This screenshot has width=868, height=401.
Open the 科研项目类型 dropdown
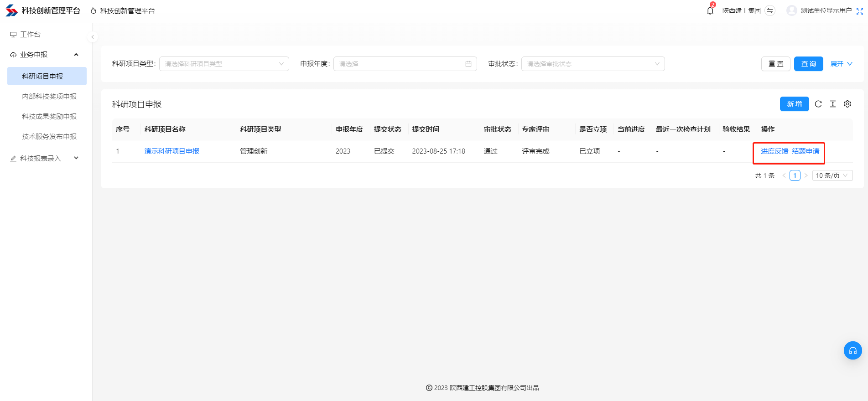(224, 64)
